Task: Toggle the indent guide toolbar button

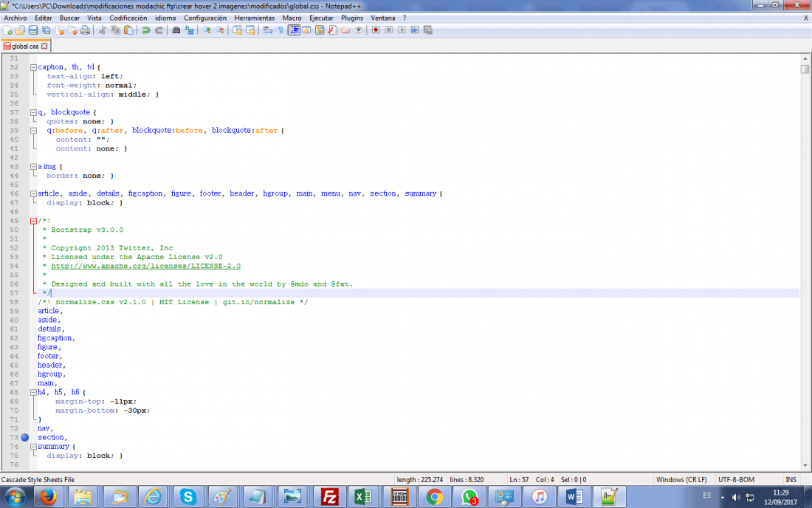Action: 294,30
